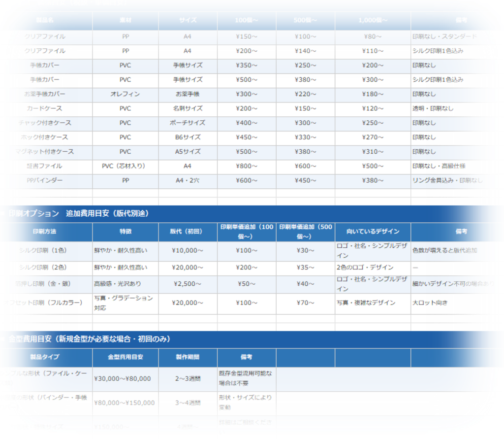This screenshot has height=439, width=504.
Task: Click the PVC(芯材入り) material cell
Action: (126, 167)
